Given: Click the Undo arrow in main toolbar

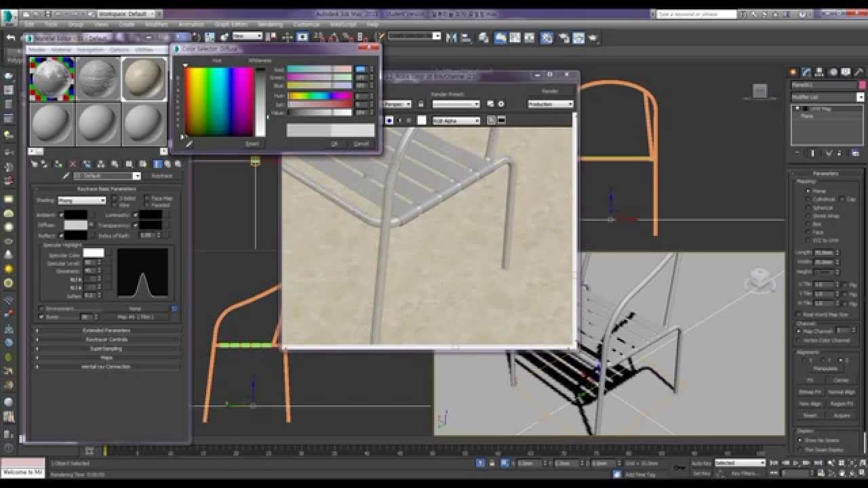Looking at the screenshot, I should coord(10,37).
